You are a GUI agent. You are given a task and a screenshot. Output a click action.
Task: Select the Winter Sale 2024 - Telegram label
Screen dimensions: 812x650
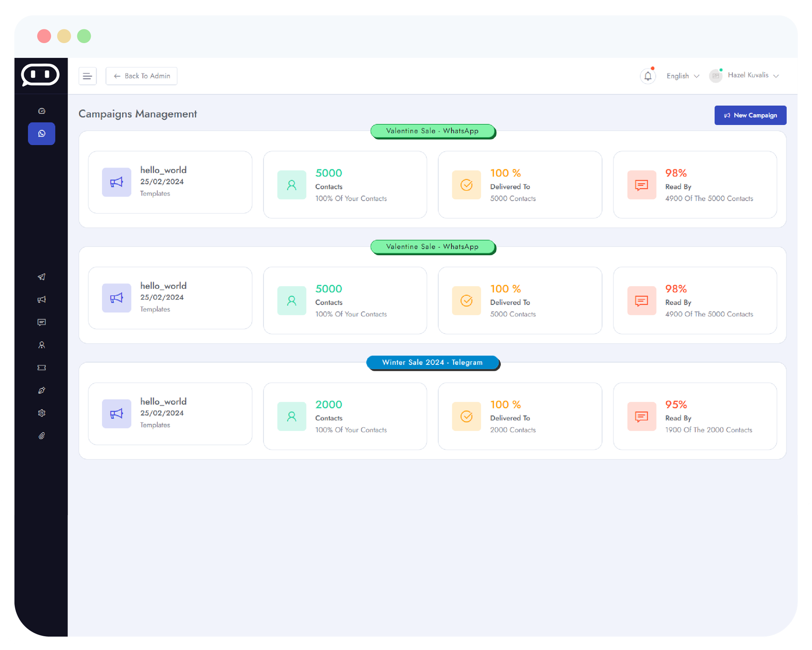[x=432, y=362]
